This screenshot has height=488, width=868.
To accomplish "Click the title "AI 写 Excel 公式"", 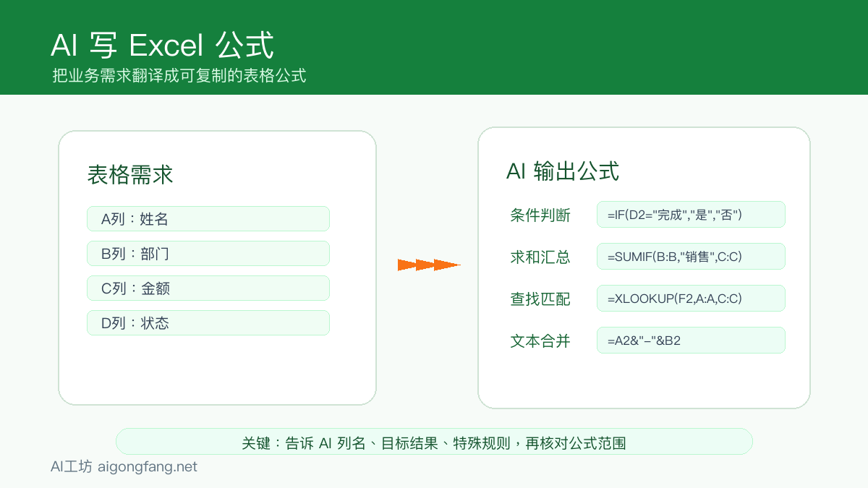I will point(162,45).
